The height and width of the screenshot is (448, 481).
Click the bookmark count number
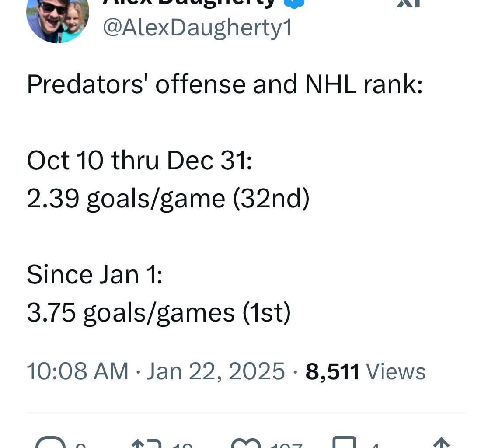pyautogui.click(x=375, y=445)
